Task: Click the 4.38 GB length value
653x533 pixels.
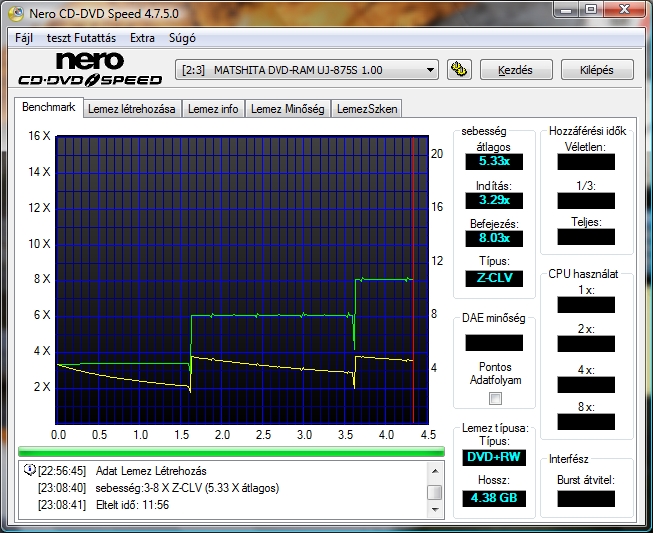Action: 494,498
